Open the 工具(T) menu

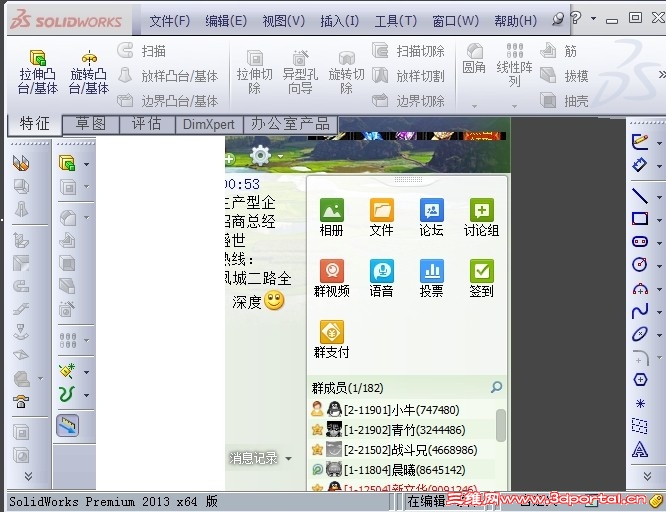(395, 20)
